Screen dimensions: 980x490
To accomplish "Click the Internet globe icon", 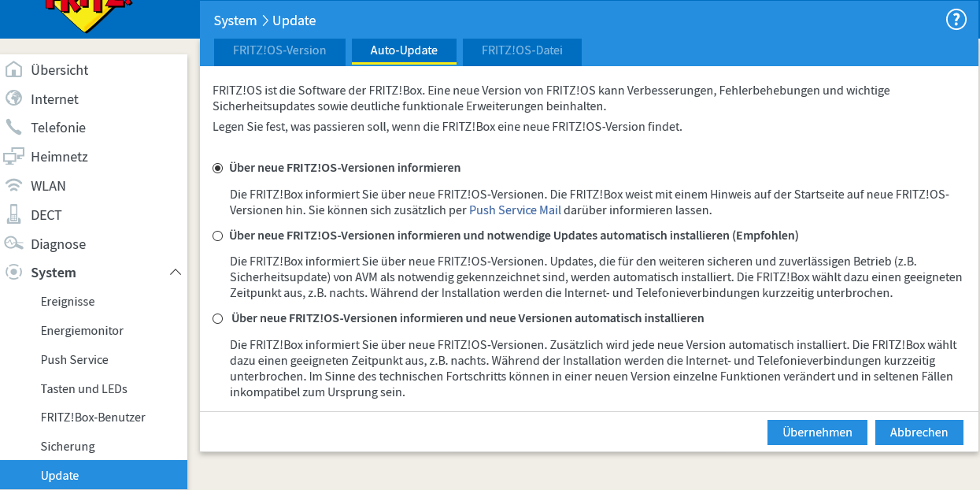I will point(13,98).
